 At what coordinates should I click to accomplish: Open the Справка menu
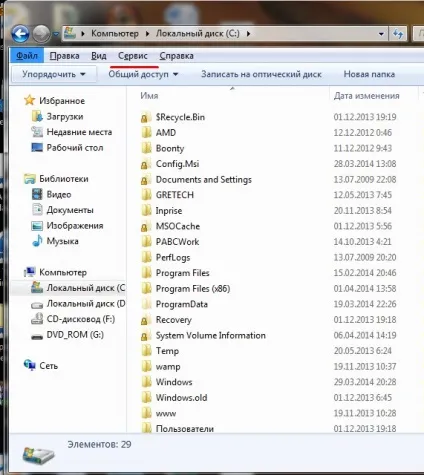click(x=176, y=56)
